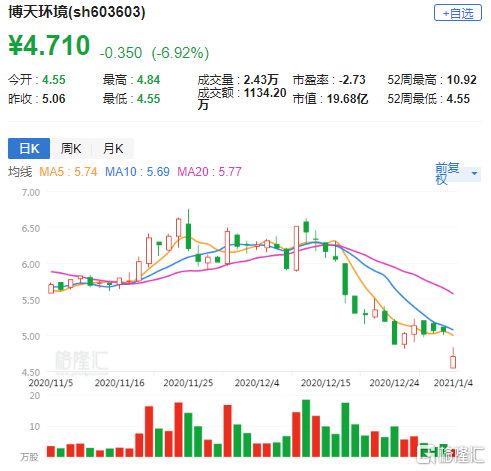Click the MA10 : 5.69 indicator label
491x471 pixels.
click(137, 172)
